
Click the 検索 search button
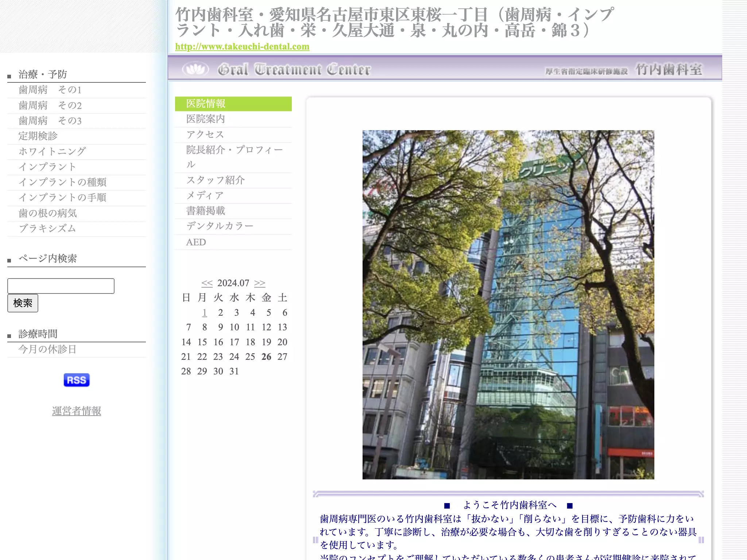23,303
